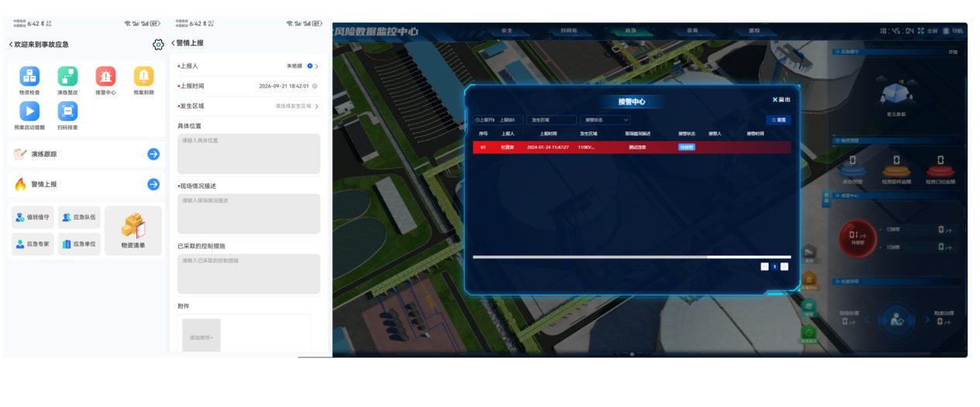980x407 pixels.
Task: Go back from 欢迎来到事故应急 page
Action: point(11,44)
